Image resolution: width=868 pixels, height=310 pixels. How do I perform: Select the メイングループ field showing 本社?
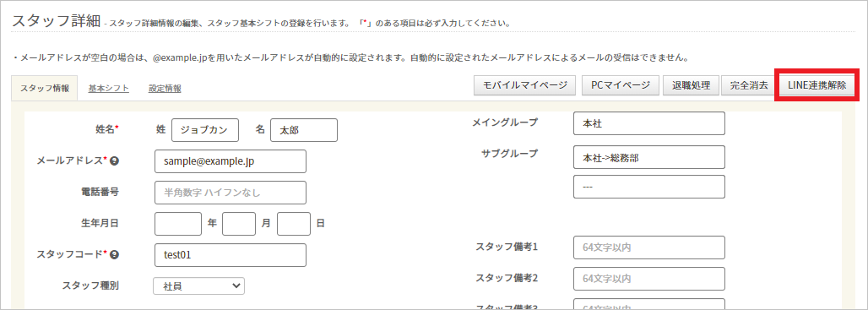coord(649,122)
